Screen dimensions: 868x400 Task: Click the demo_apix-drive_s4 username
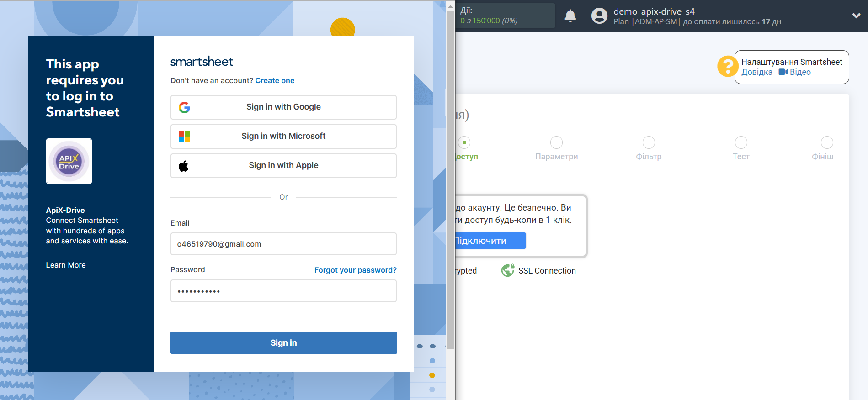pyautogui.click(x=654, y=11)
